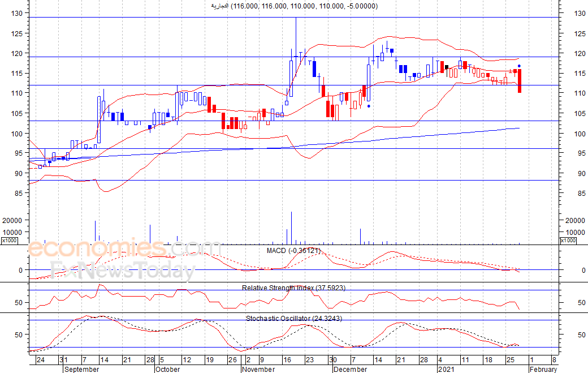
Task: Select the September month label
Action: 82,369
